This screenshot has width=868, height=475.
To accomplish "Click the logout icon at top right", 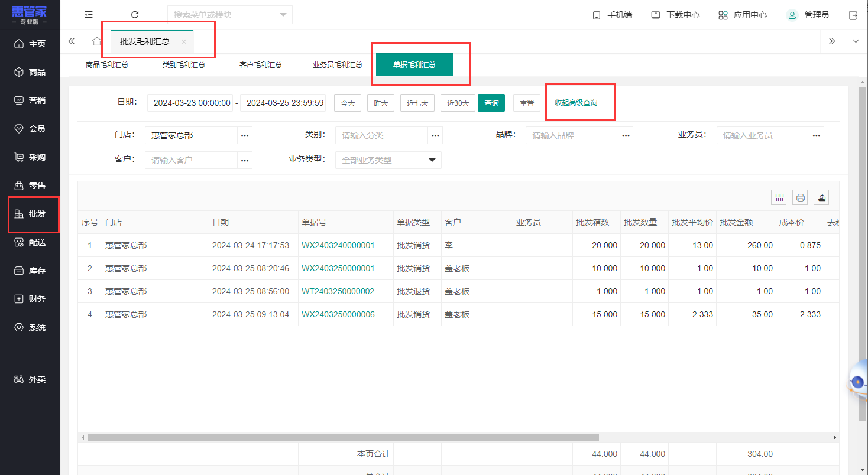I will click(853, 15).
